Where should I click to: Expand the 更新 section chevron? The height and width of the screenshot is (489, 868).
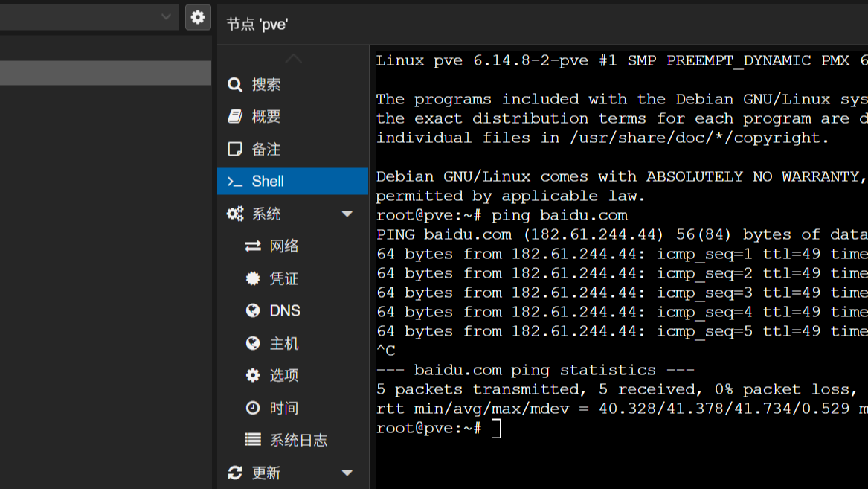[x=347, y=473]
